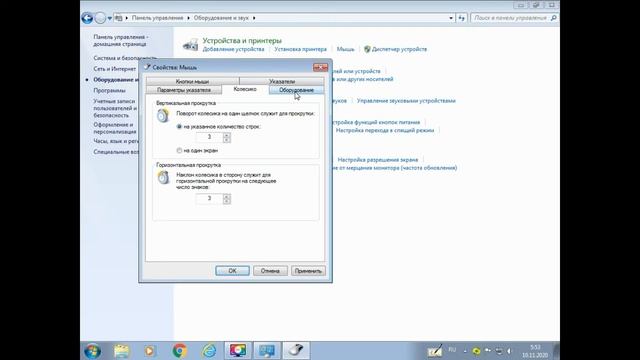This screenshot has height=360, width=640.
Task: Open 'Настройка разрешения экрана' link
Action: tap(378, 160)
